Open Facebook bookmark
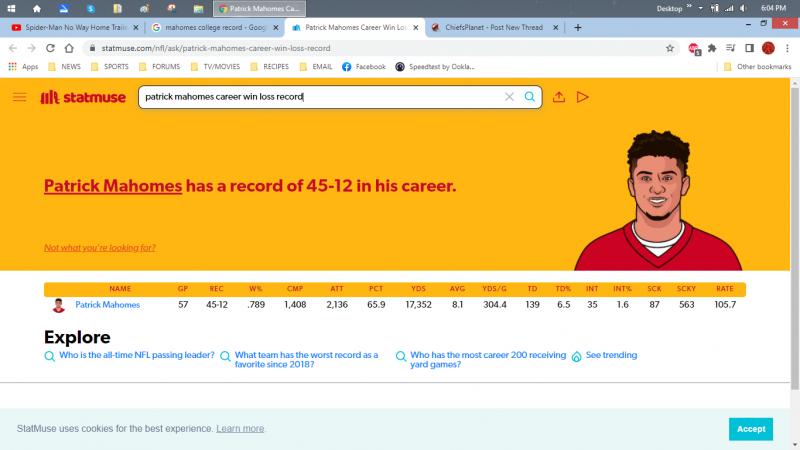The width and height of the screenshot is (800, 450). (364, 67)
